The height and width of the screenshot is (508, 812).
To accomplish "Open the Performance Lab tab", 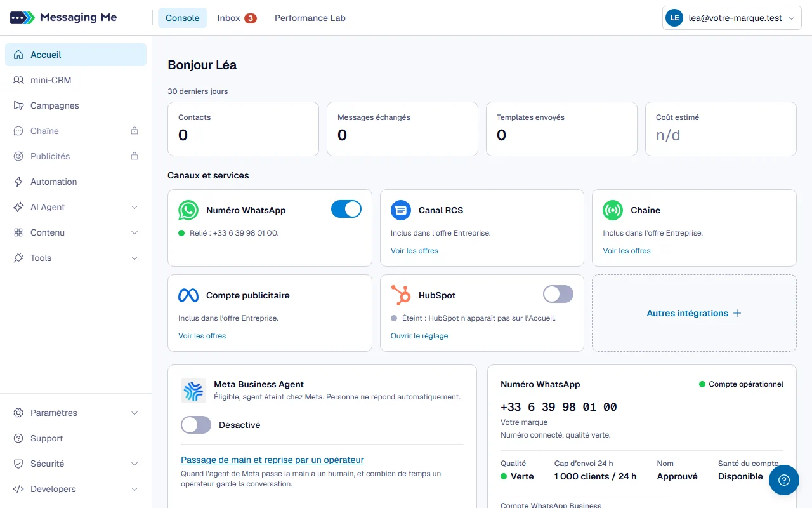I will tap(310, 18).
